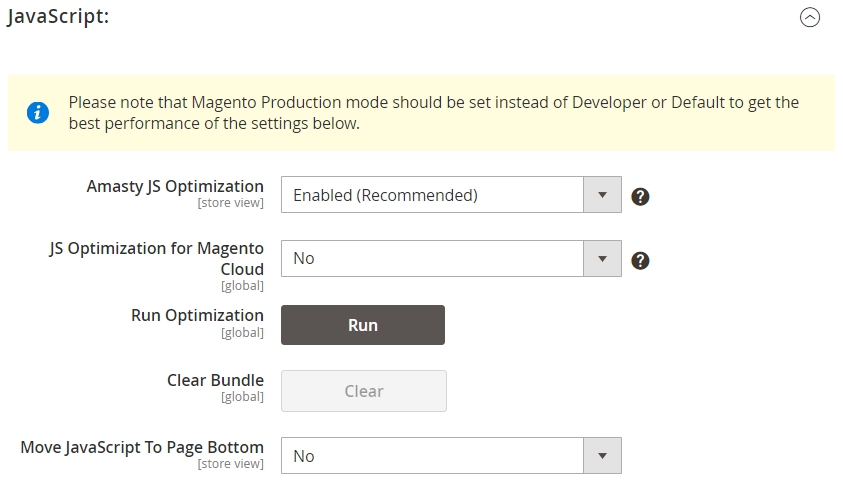
Task: Click the Magento Production mode notice text
Action: [434, 113]
